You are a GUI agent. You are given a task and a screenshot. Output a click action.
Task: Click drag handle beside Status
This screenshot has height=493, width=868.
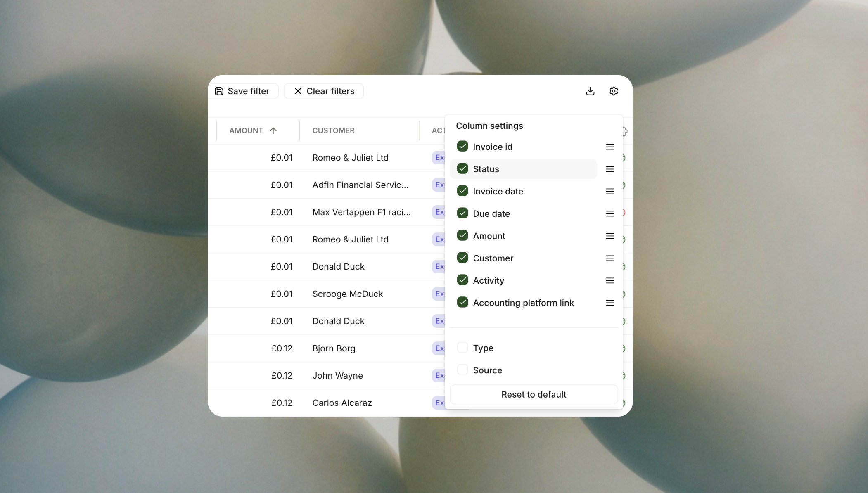click(610, 169)
